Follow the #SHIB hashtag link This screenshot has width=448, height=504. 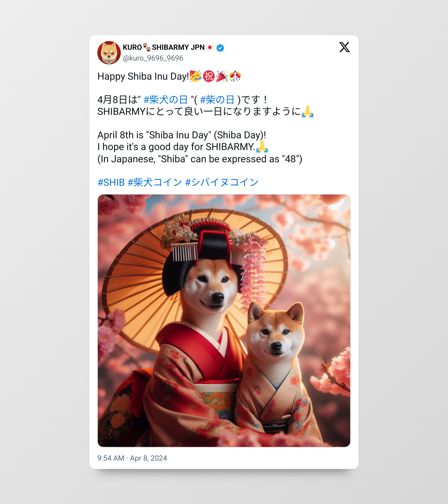tap(111, 182)
